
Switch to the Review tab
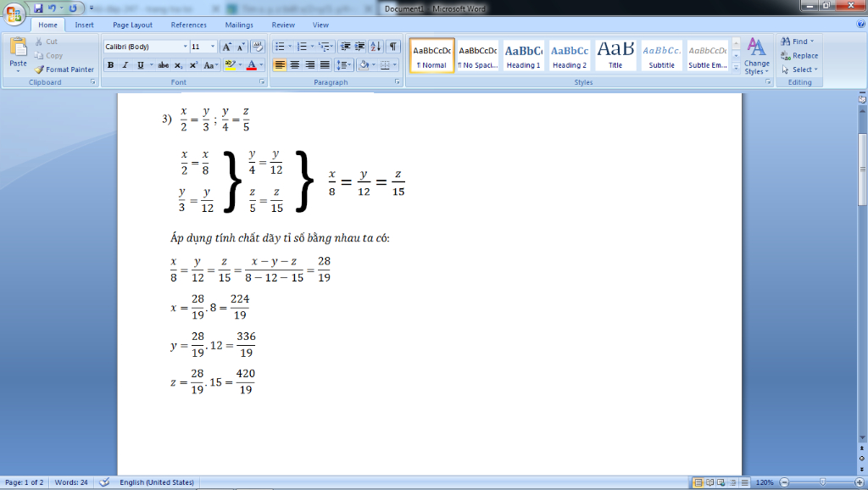tap(283, 25)
